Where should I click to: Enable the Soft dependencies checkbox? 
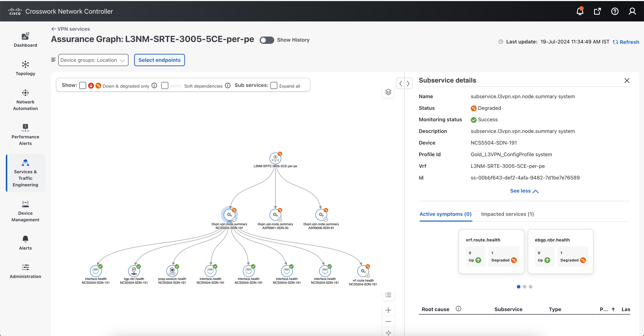[165, 86]
